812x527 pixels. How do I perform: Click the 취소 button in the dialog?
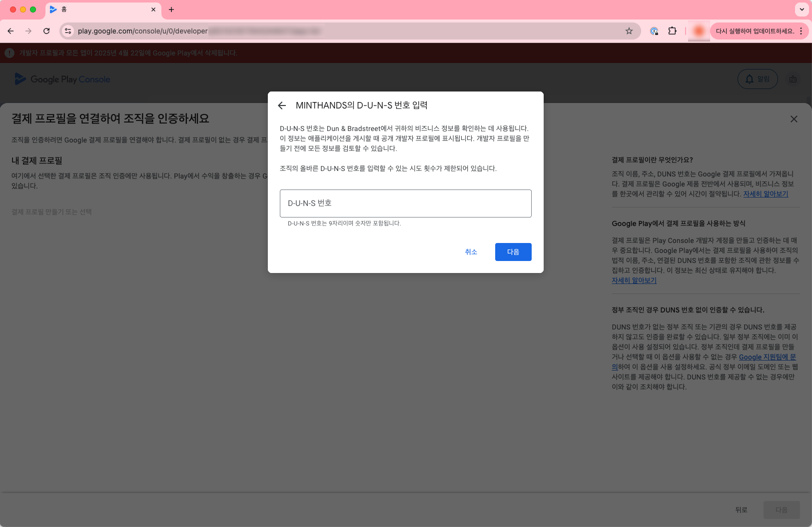point(471,252)
